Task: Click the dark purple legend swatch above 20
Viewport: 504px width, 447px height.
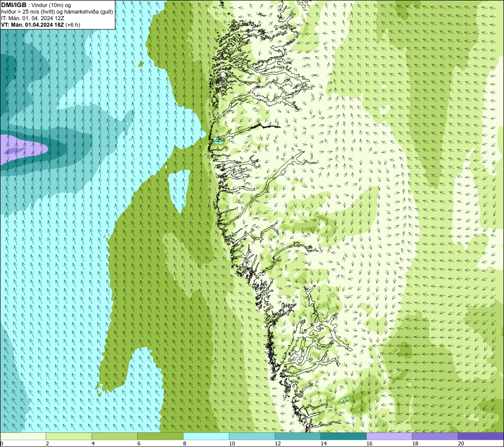Action: 481,436
